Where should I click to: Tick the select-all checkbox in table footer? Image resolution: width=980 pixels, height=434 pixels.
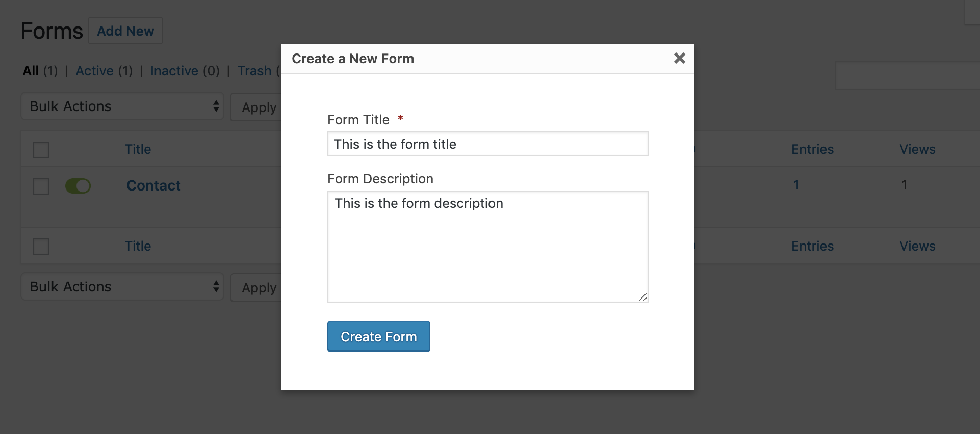41,247
